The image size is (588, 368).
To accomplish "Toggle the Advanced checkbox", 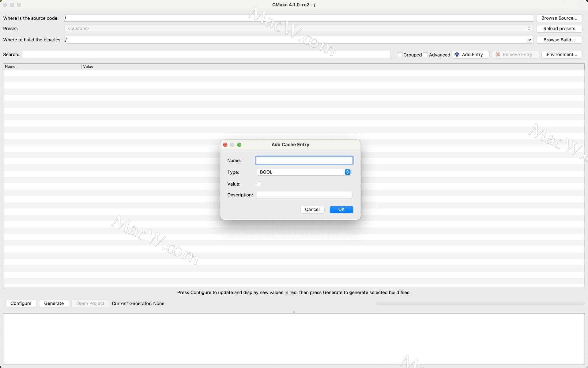I will [x=425, y=55].
